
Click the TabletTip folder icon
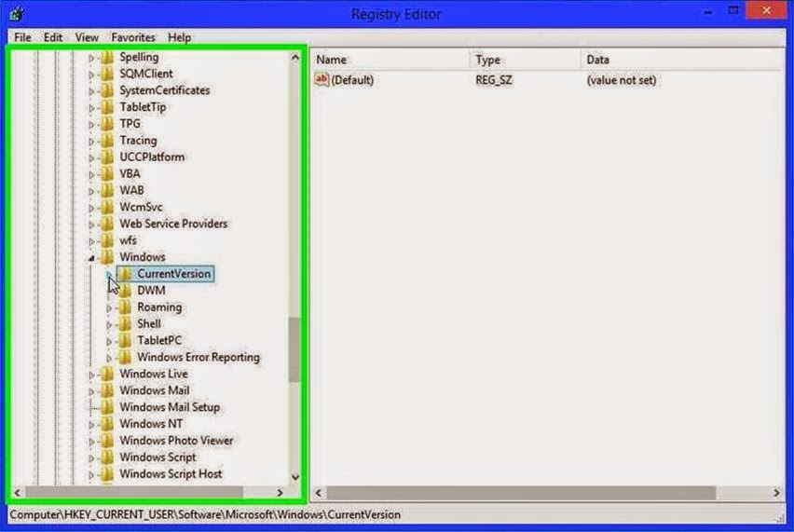[x=107, y=107]
